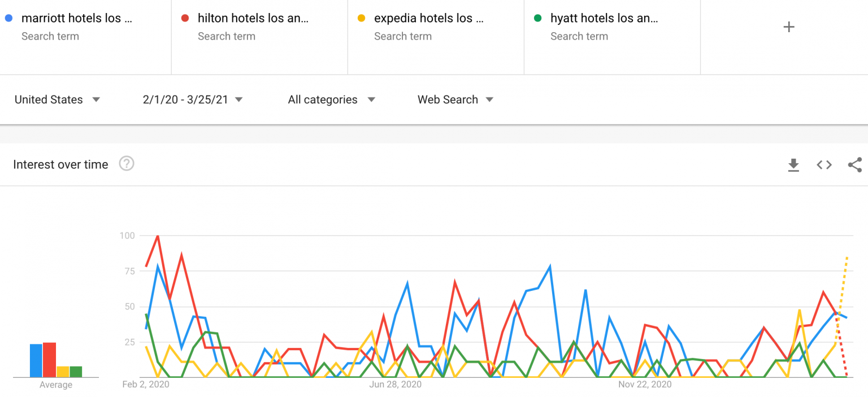Screen dimensions: 868x397
Task: Add a comparison term with plus icon
Action: click(x=789, y=27)
